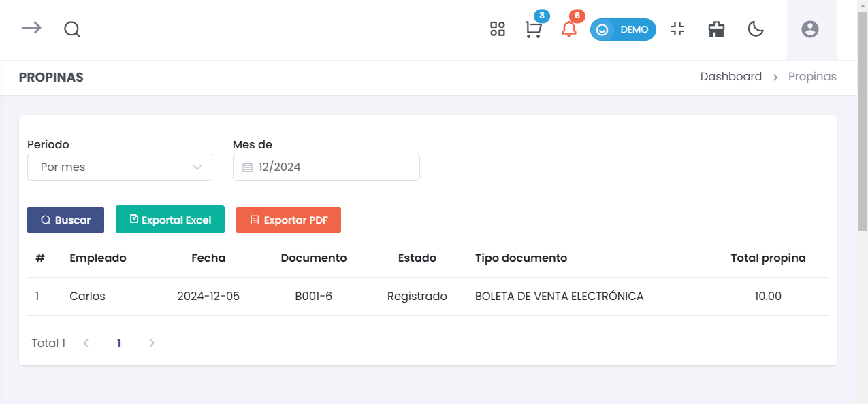Click the cart badge showing 3
Image resolution: width=868 pixels, height=404 pixels.
tap(542, 15)
